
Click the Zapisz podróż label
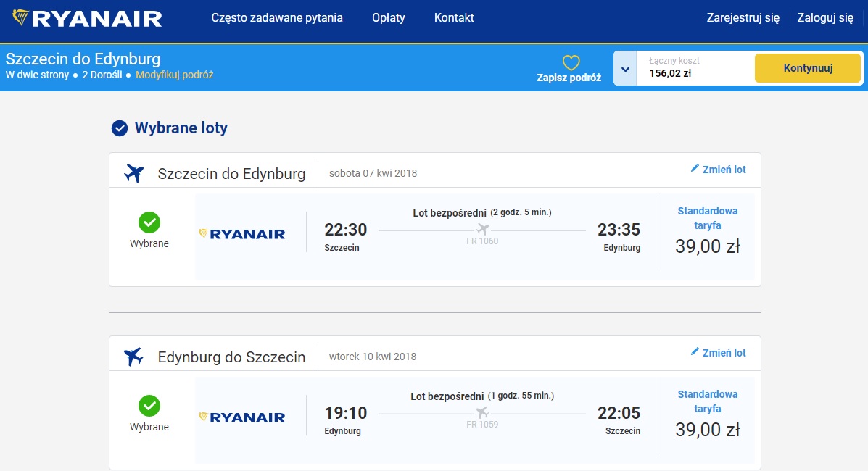pos(569,78)
